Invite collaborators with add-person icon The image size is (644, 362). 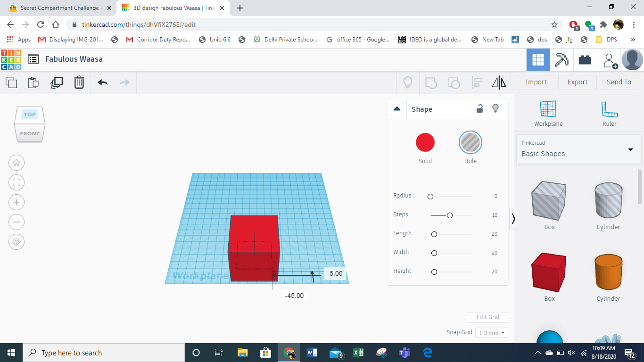(609, 60)
